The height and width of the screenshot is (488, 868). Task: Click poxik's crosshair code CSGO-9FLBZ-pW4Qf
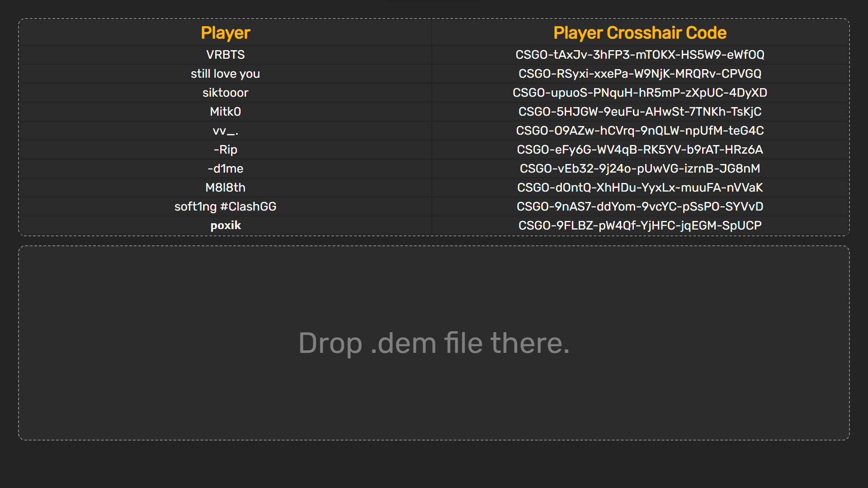click(640, 225)
